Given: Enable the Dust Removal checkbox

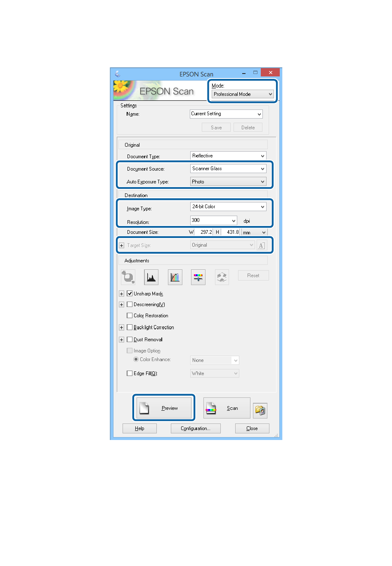Looking at the screenshot, I should click(130, 340).
